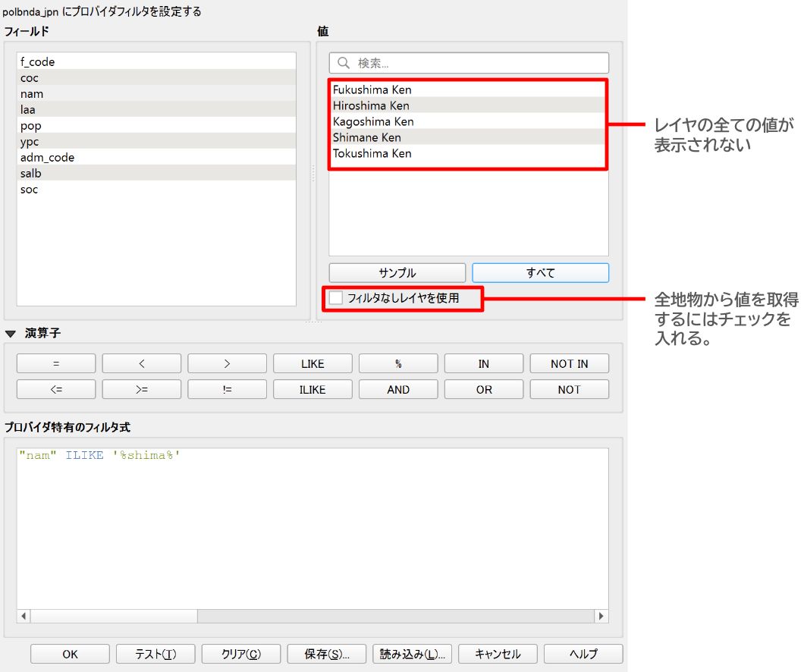Collapse the 演算子 section triangle
This screenshot has width=804, height=672.
[x=11, y=334]
